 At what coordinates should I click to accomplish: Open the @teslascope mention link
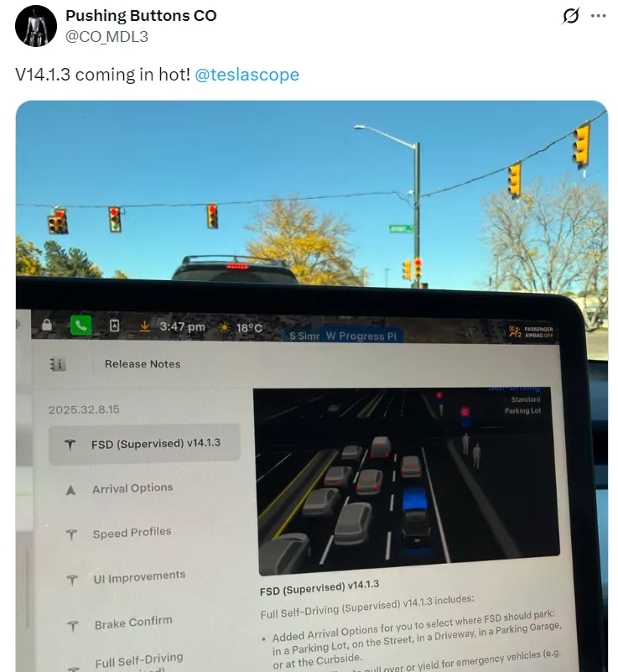click(247, 75)
